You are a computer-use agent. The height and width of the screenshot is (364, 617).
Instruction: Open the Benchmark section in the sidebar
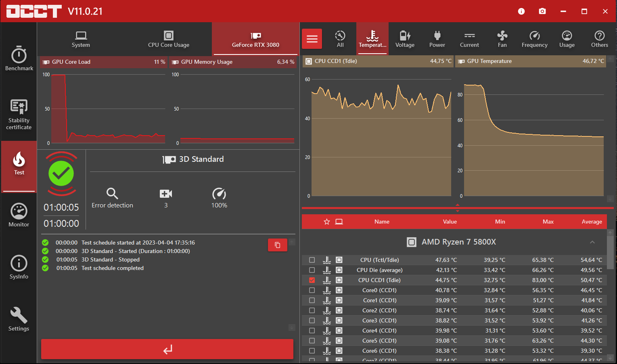[x=19, y=59]
